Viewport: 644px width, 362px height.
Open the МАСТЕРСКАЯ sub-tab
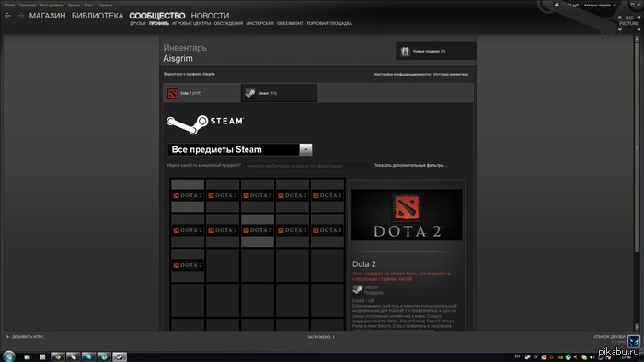tap(259, 23)
